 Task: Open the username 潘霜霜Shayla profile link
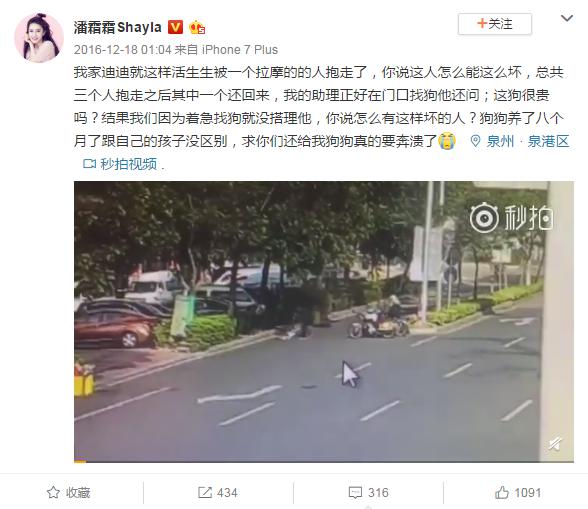point(117,27)
